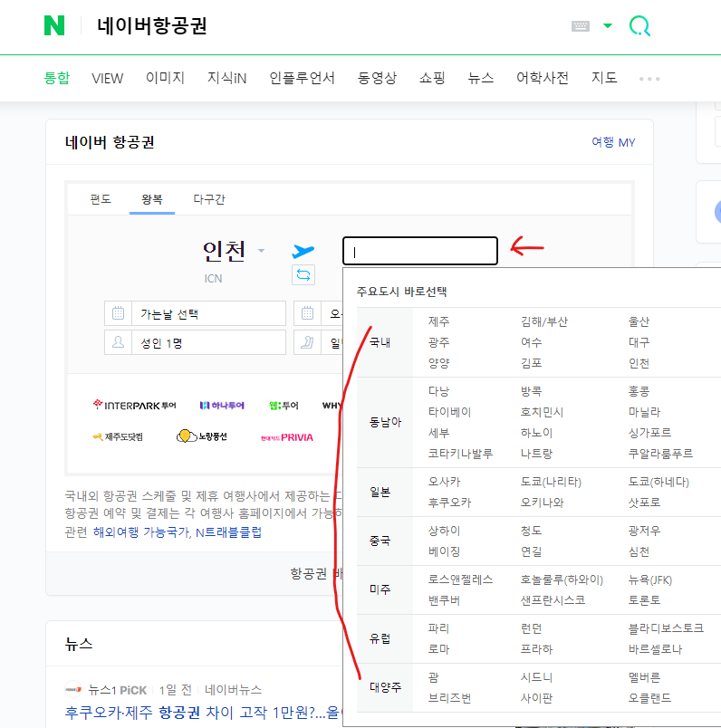Click the green Naver N logo
This screenshot has height=728, width=721.
[x=53, y=25]
